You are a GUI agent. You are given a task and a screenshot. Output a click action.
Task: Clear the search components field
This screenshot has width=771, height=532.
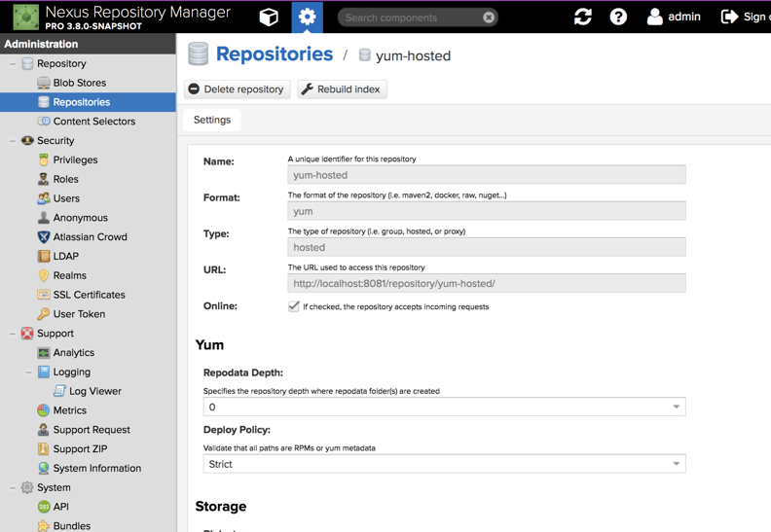coord(489,18)
